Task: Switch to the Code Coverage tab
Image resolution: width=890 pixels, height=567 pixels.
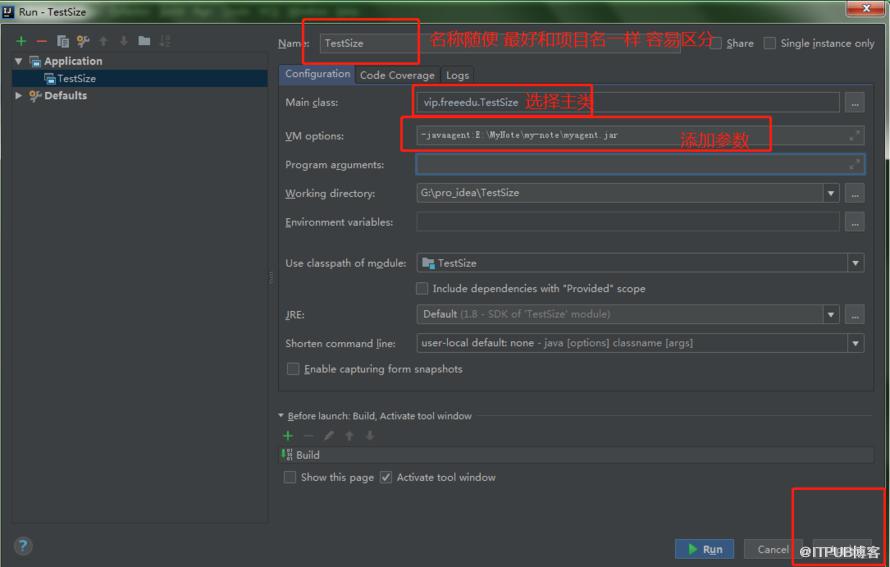Action: tap(397, 75)
